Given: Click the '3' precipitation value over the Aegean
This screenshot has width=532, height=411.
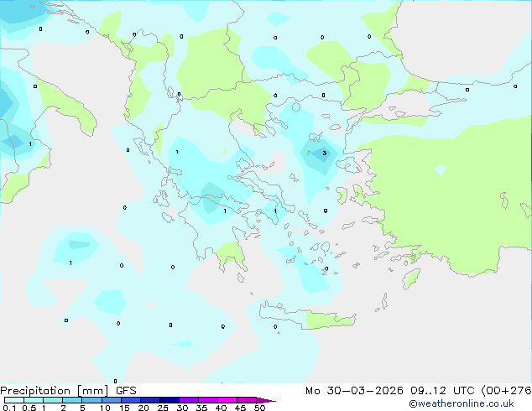Looking at the screenshot, I should [x=325, y=153].
